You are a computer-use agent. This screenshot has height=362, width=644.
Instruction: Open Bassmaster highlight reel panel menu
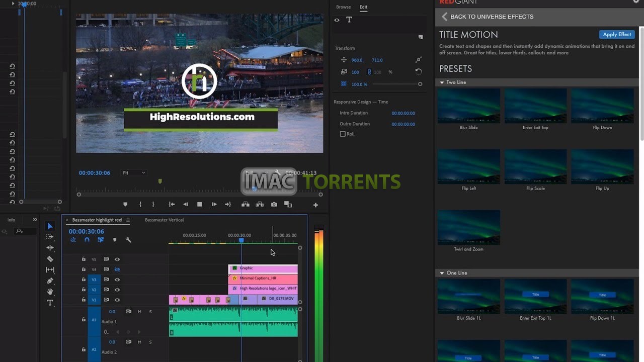coord(128,220)
